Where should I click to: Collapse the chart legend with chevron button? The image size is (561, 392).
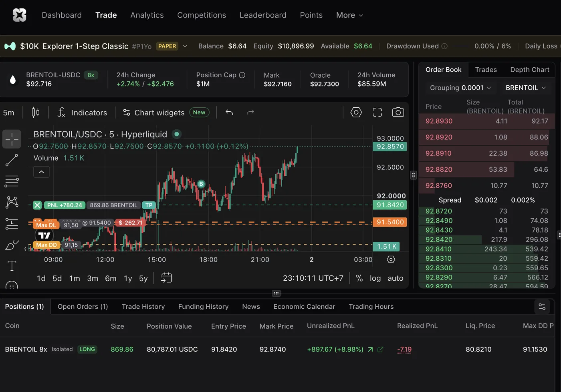[x=41, y=172]
